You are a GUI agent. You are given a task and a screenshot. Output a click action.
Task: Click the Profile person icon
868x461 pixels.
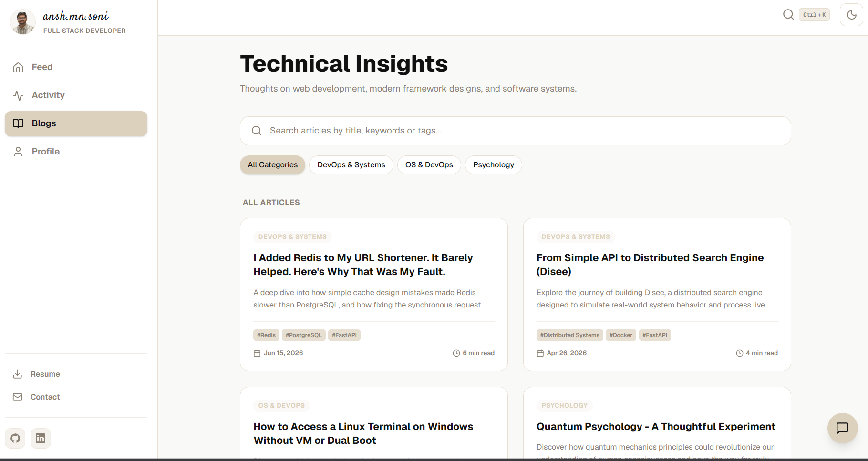pos(18,152)
